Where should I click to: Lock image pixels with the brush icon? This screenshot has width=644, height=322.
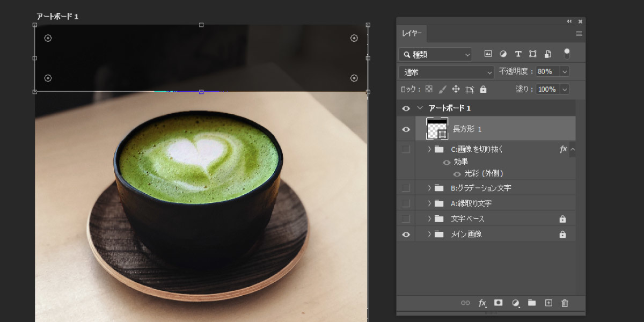click(x=442, y=89)
